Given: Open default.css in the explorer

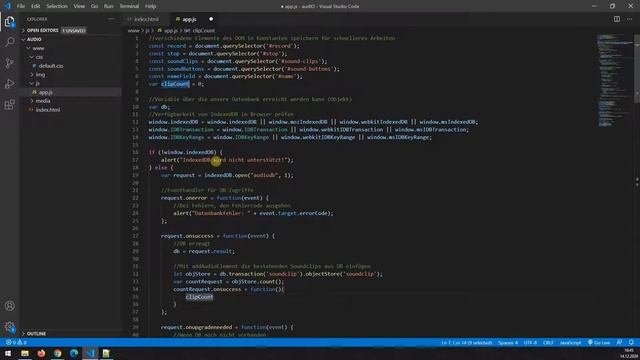Looking at the screenshot, I should click(x=51, y=66).
